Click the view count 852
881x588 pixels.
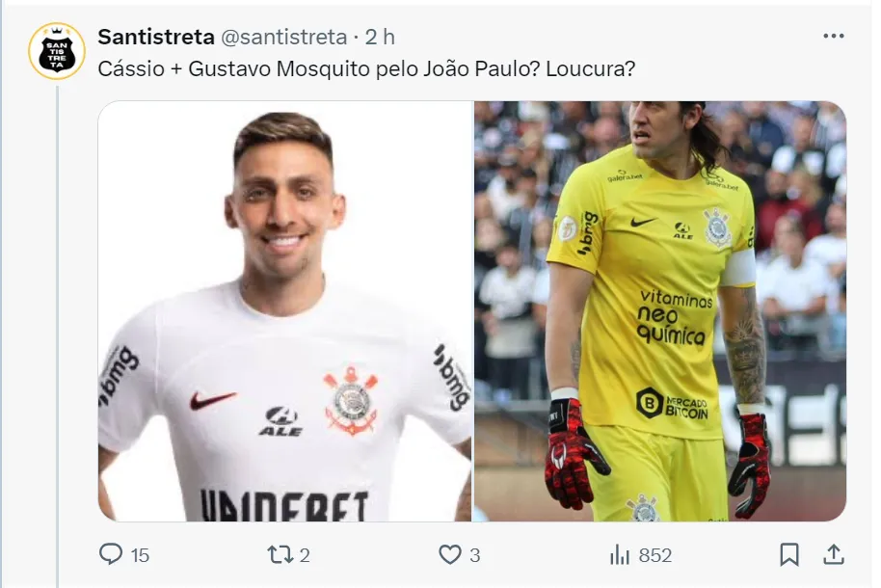[x=655, y=555]
